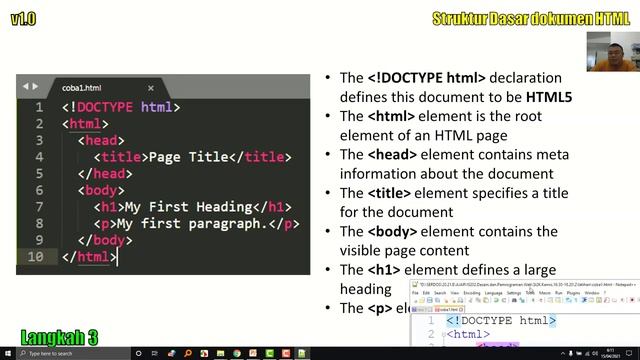This screenshot has height=360, width=640.
Task: Open the Settings menu in Notepad++
Action: [x=514, y=293]
